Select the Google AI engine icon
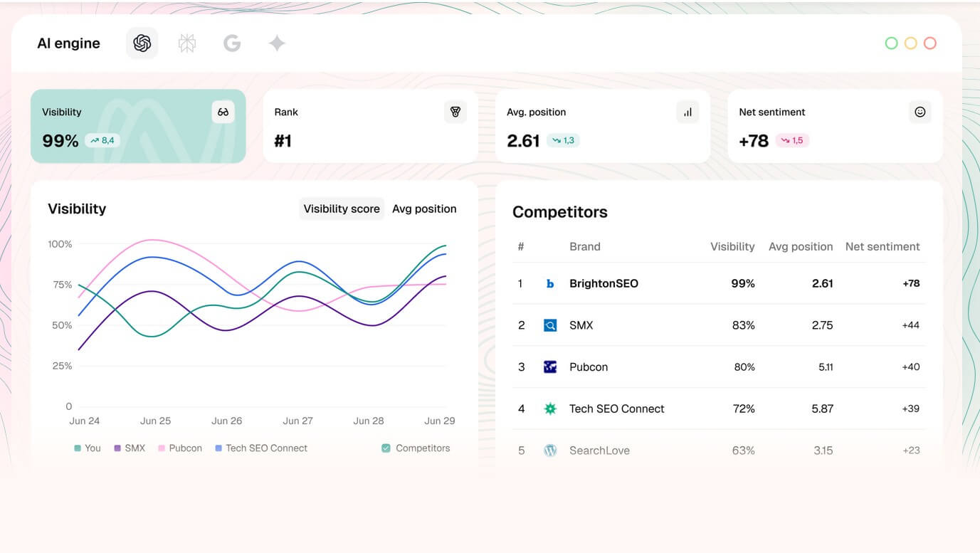Viewport: 980px width, 553px height. (x=232, y=43)
